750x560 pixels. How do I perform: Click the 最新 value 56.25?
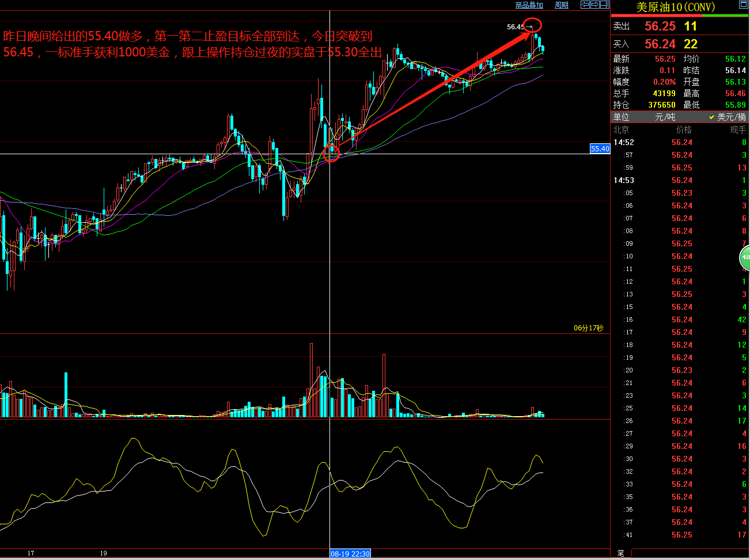pos(665,59)
